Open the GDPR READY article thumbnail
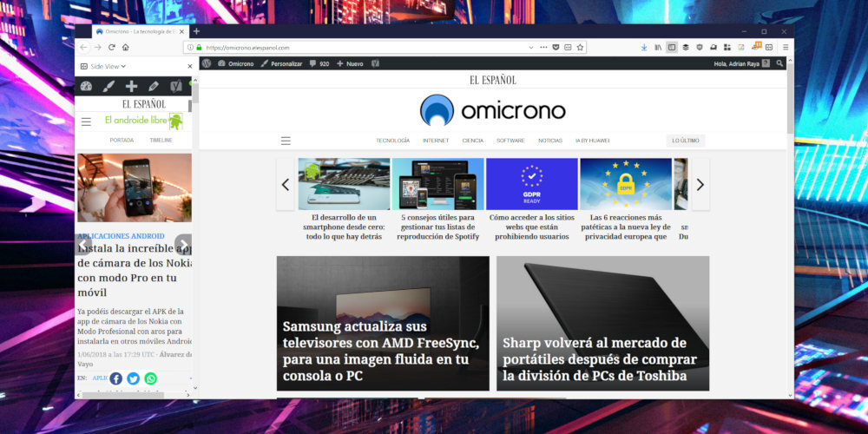This screenshot has width=868, height=434. click(532, 184)
